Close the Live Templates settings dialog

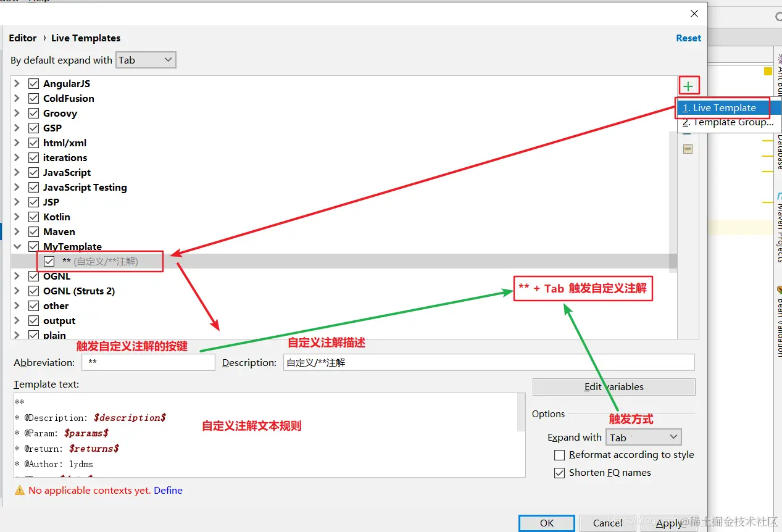(694, 14)
